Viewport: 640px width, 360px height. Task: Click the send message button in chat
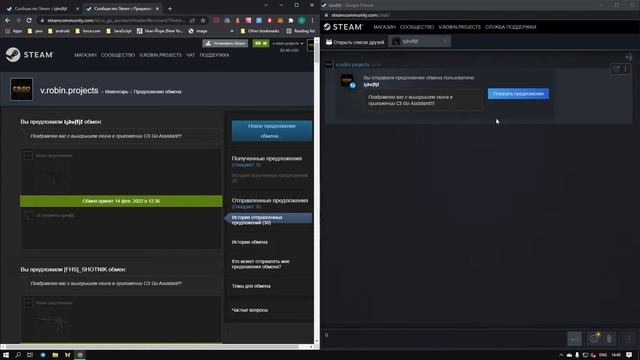tap(574, 338)
